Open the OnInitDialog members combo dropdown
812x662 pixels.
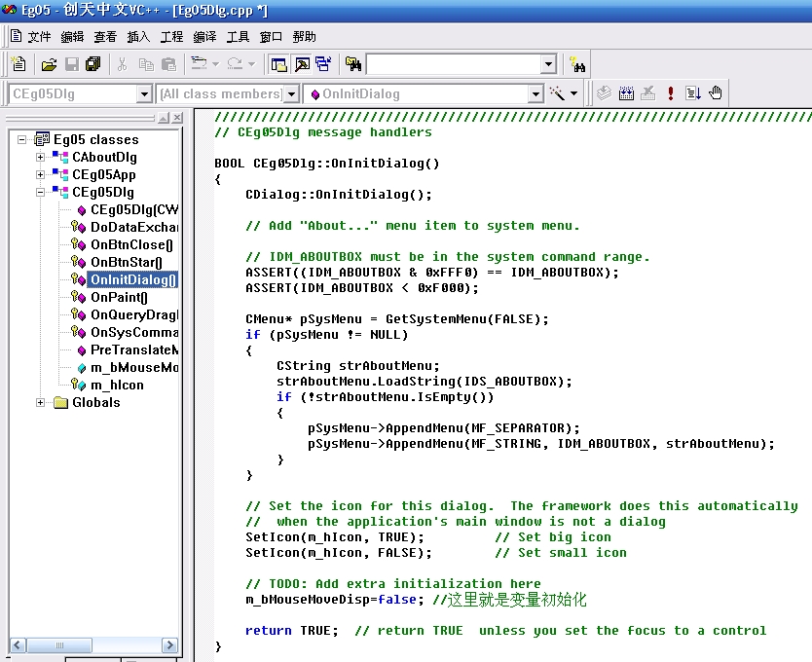(536, 94)
